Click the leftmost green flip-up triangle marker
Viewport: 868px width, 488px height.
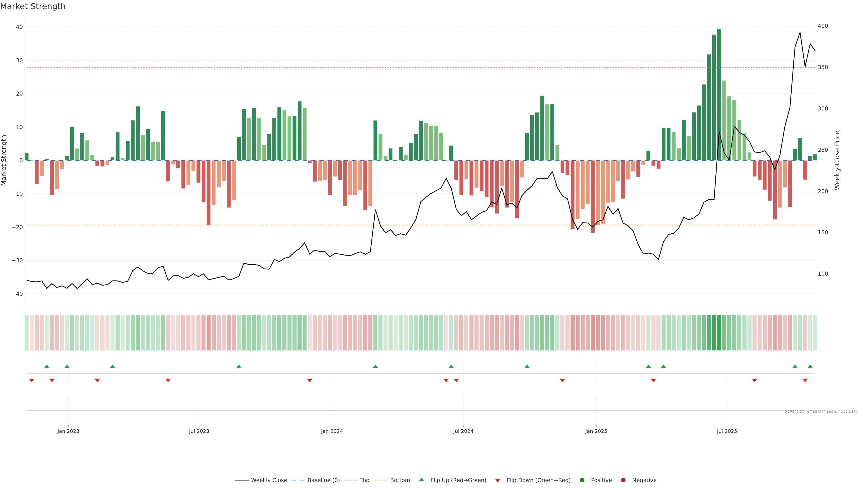(x=47, y=366)
